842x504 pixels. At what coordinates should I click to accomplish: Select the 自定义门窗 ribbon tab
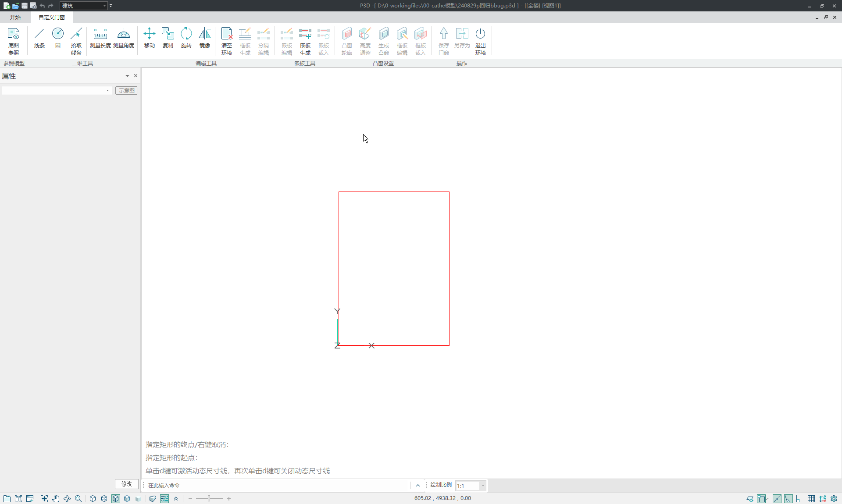click(x=52, y=17)
